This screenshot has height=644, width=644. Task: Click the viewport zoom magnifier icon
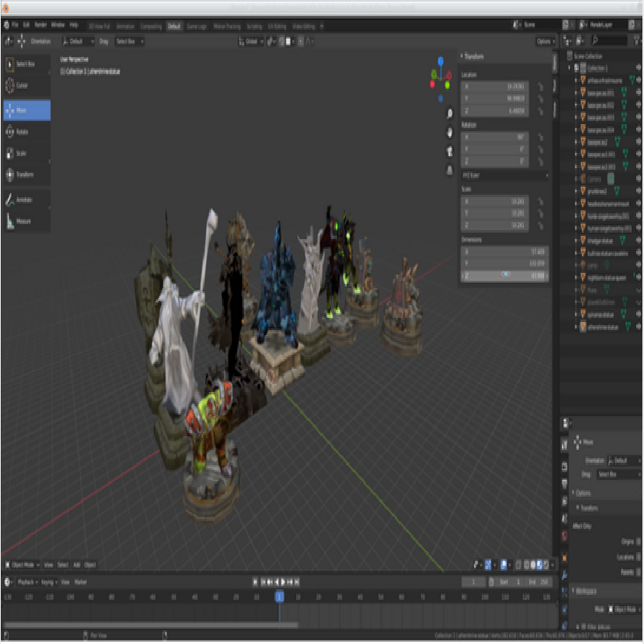[449, 114]
